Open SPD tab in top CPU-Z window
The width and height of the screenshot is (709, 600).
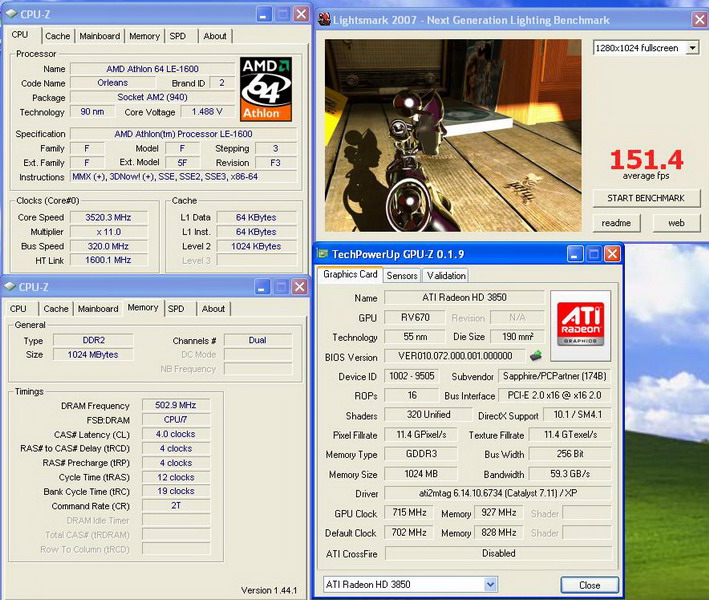(178, 36)
